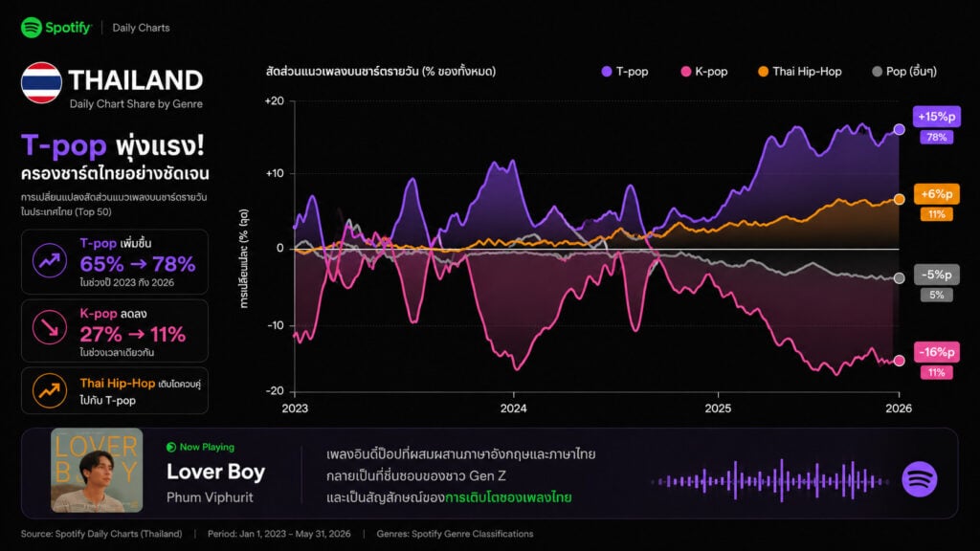Click the green Spotify logo at top left
Image resolution: width=980 pixels, height=551 pixels.
[32, 28]
